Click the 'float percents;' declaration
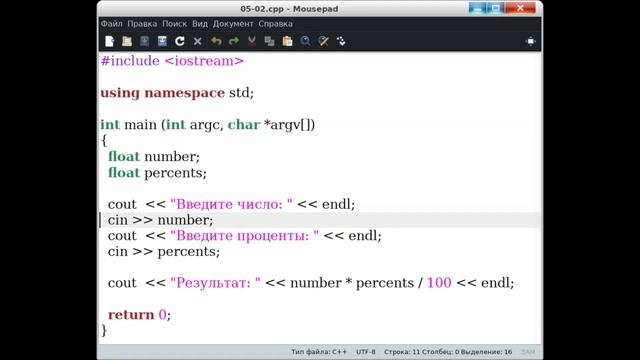Viewport: 640px width, 360px height. [x=157, y=173]
